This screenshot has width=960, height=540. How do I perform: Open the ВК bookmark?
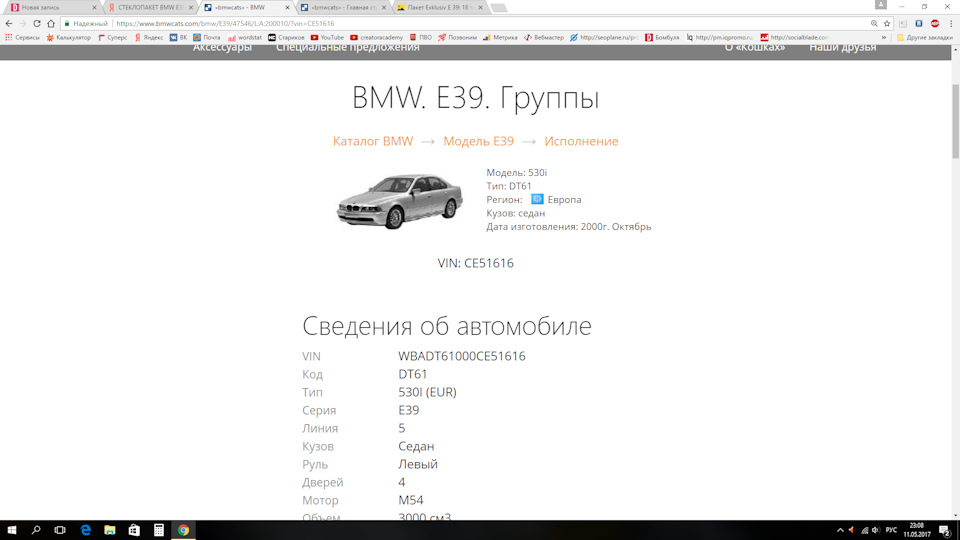pos(178,37)
